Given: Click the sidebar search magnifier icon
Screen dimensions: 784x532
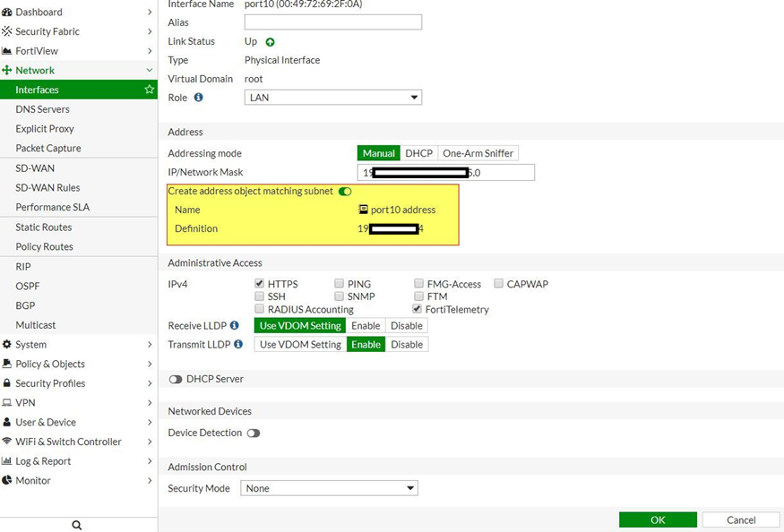Looking at the screenshot, I should coord(76,525).
